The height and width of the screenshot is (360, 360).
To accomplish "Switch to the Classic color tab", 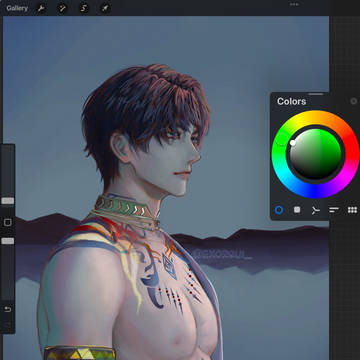I will tap(297, 210).
